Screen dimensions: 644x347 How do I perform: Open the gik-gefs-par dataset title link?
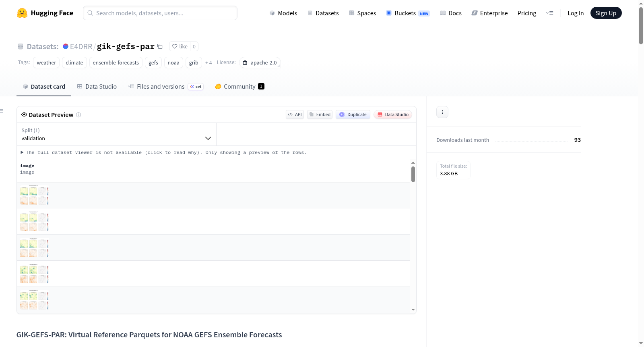point(126,46)
